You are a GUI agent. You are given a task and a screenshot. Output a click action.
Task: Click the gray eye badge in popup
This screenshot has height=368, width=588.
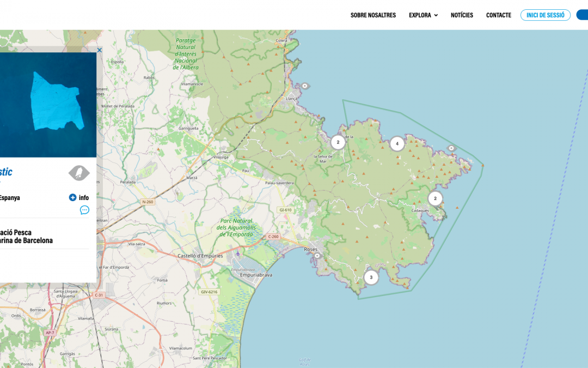(79, 173)
